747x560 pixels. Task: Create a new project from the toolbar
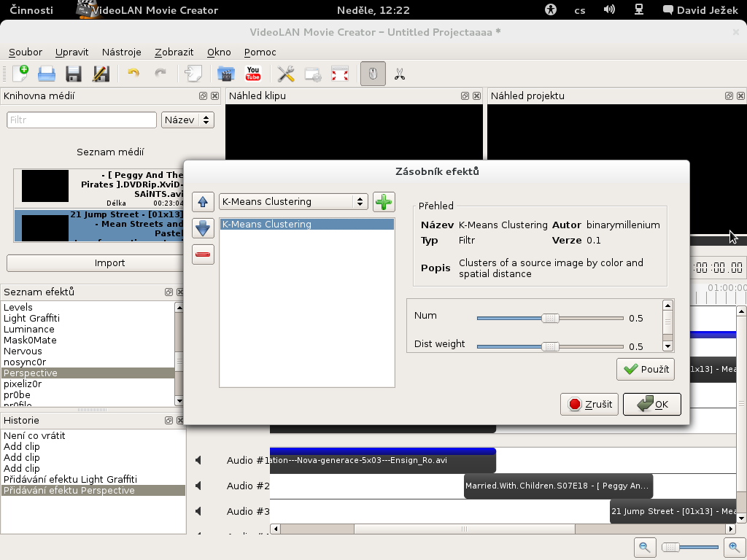click(20, 74)
